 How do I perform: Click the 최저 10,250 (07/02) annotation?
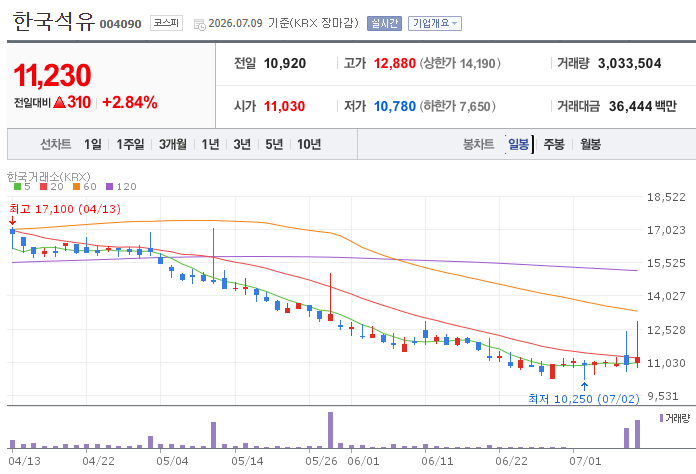pyautogui.click(x=584, y=399)
